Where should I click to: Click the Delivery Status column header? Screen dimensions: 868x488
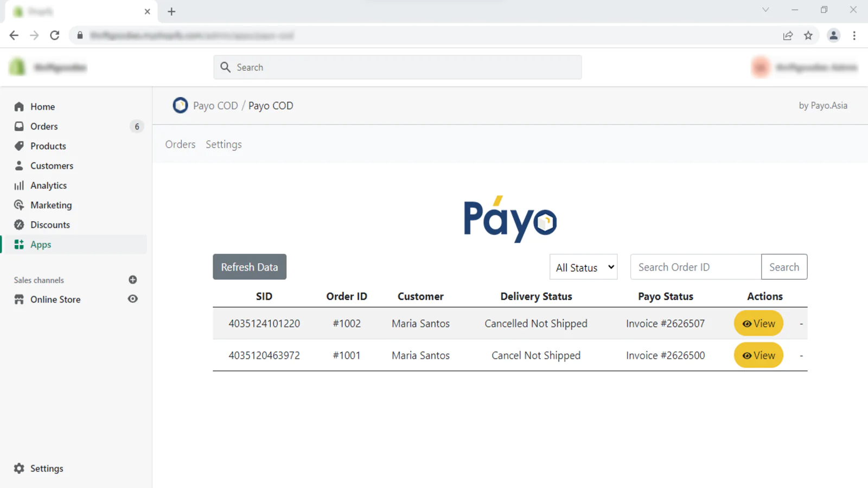(536, 297)
